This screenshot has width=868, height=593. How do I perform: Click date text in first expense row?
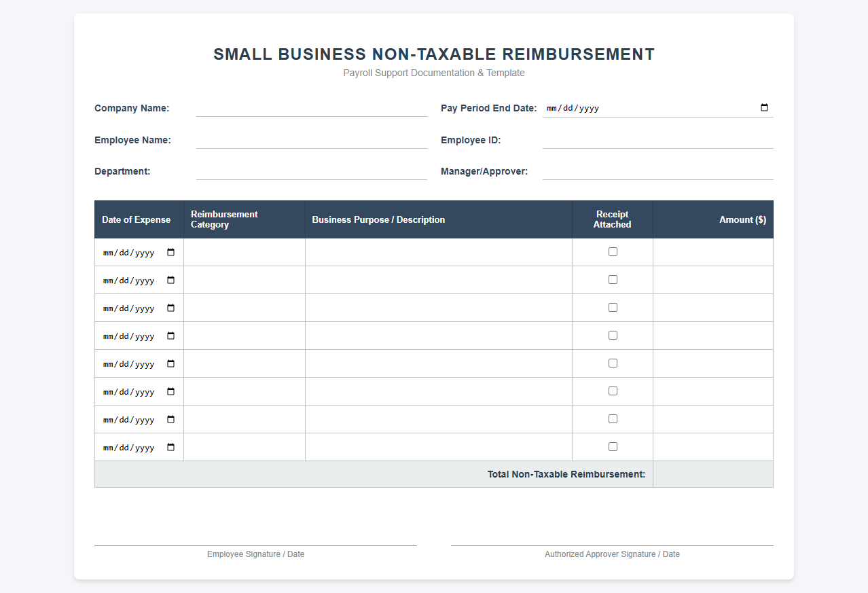point(129,253)
